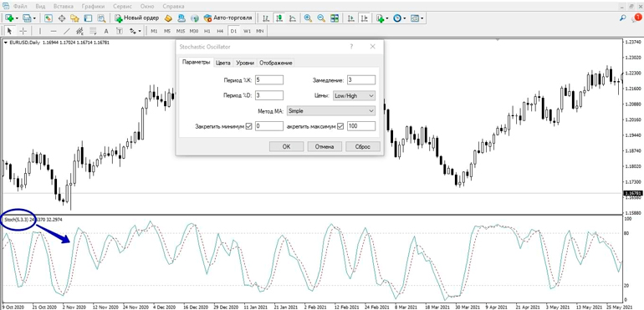Open the search magnifier in top right
644x310 pixels.
coord(623,18)
